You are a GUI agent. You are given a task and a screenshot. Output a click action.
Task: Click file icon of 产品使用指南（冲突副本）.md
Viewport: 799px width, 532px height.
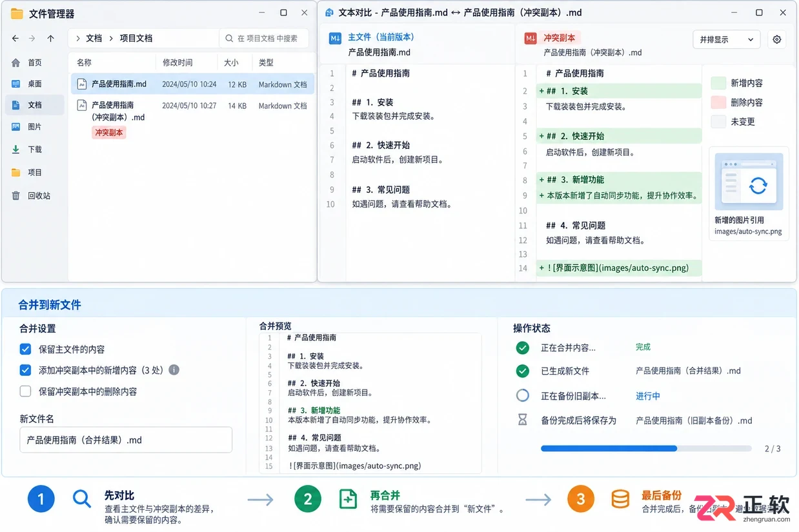[x=82, y=105]
